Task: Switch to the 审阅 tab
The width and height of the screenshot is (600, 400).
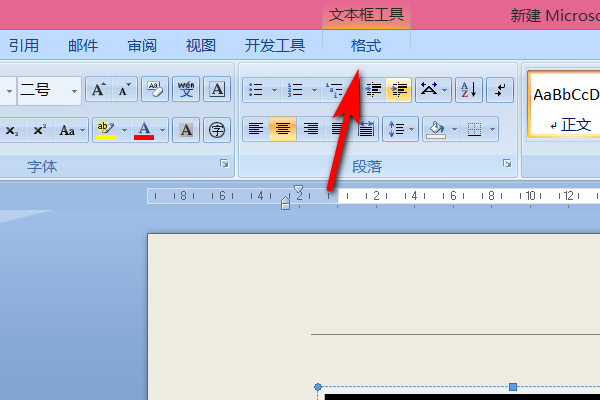Action: coord(142,46)
